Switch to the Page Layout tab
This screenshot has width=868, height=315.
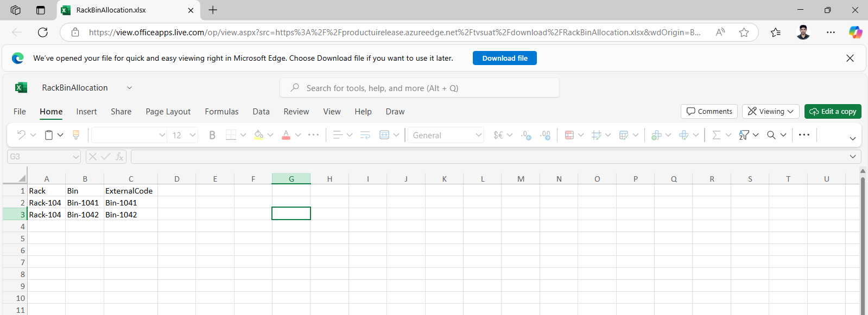pyautogui.click(x=168, y=112)
